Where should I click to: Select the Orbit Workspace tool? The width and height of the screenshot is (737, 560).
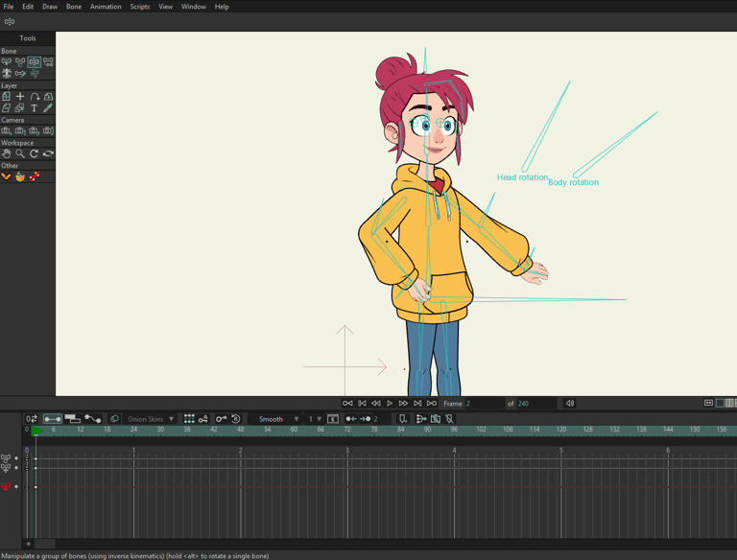48,153
